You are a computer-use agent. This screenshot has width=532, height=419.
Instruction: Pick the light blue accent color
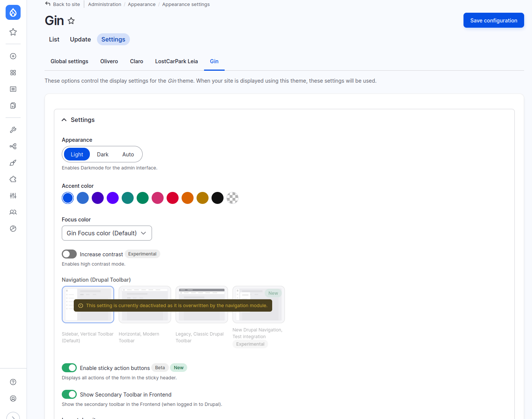pyautogui.click(x=83, y=198)
